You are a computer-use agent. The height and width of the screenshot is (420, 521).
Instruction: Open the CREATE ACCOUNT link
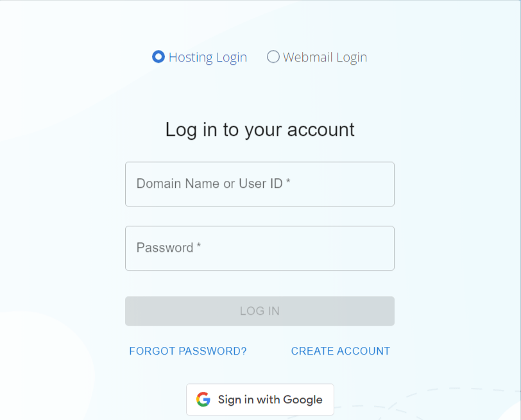tap(340, 351)
